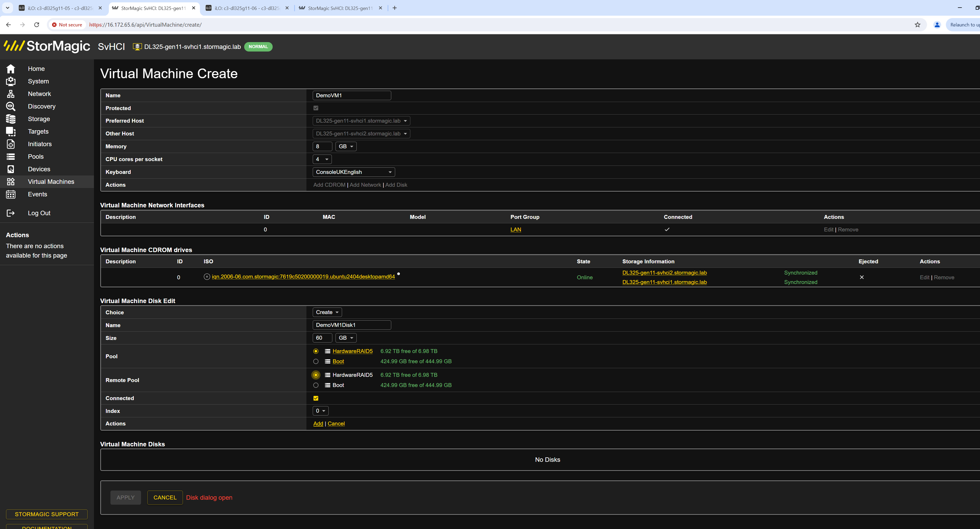
Task: Select the Storage stack icon
Action: [x=11, y=119]
